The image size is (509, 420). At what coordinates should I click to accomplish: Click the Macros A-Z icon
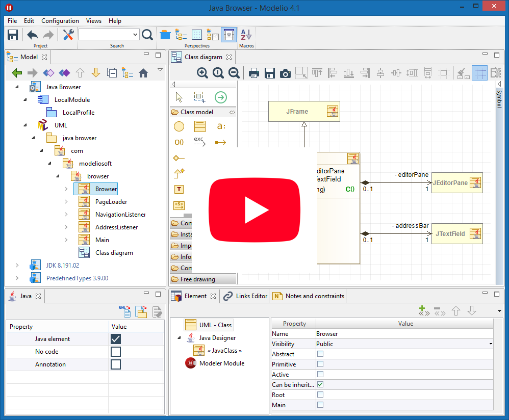pos(246,35)
